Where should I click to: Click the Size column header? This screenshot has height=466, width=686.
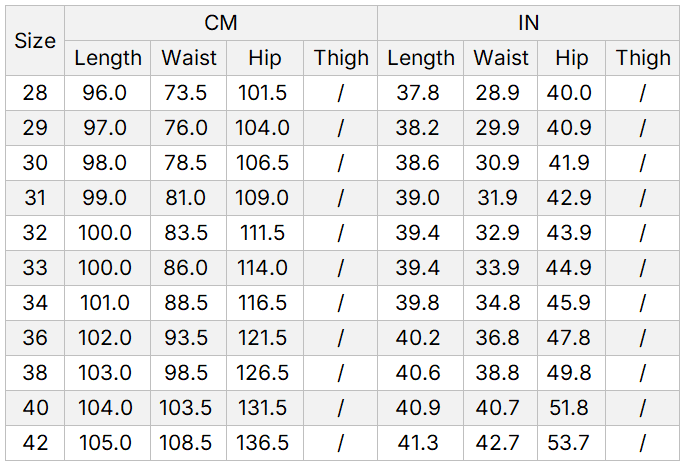pyautogui.click(x=35, y=41)
